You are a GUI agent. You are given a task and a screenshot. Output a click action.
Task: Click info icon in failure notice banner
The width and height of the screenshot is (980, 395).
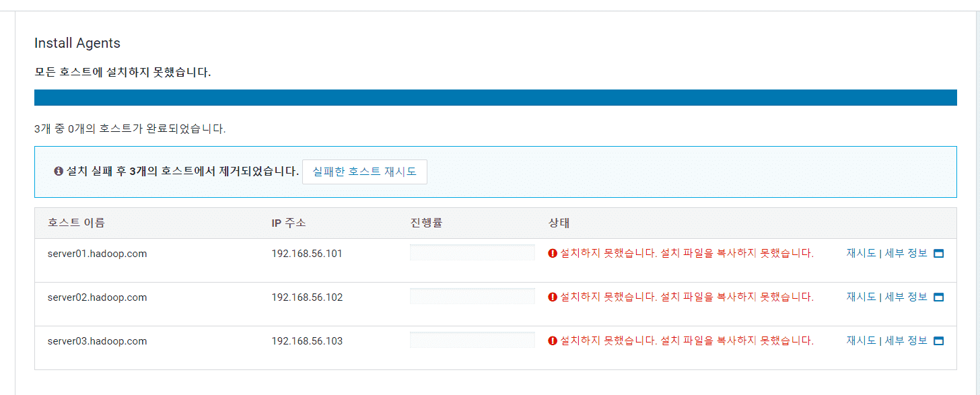pyautogui.click(x=59, y=172)
